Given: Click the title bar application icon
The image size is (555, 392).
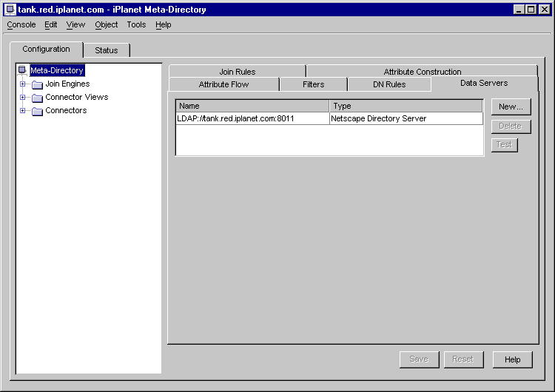Looking at the screenshot, I should pos(10,10).
